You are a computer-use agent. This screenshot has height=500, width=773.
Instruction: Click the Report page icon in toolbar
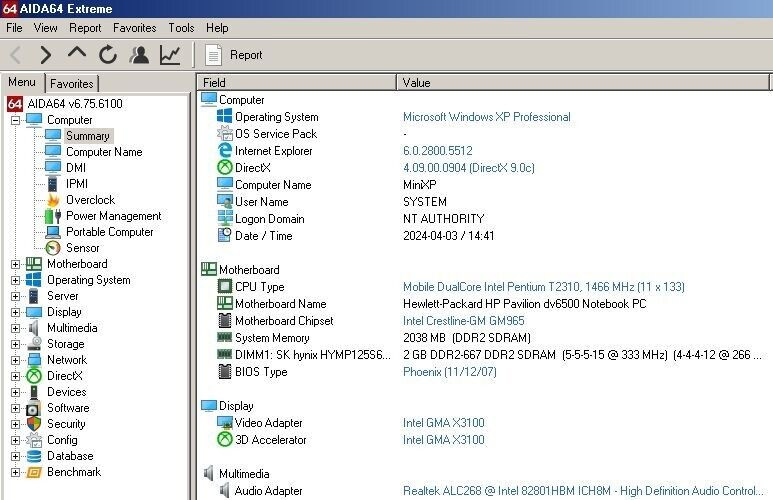[213, 55]
